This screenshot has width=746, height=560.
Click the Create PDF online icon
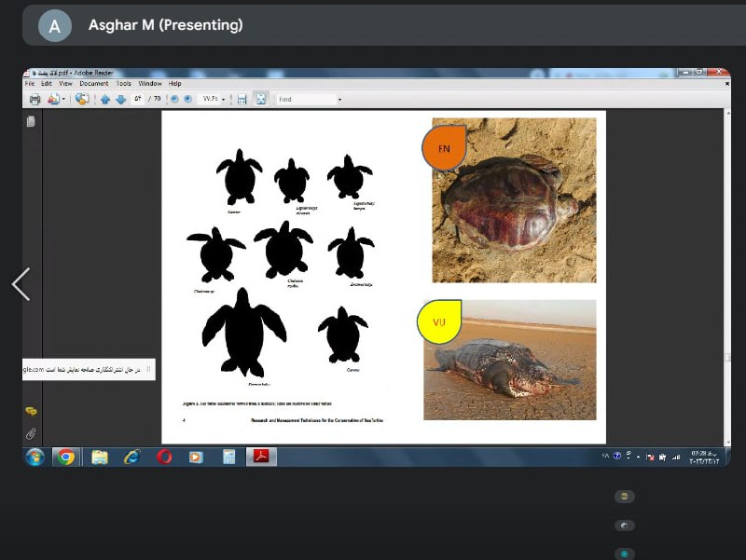coord(53,100)
